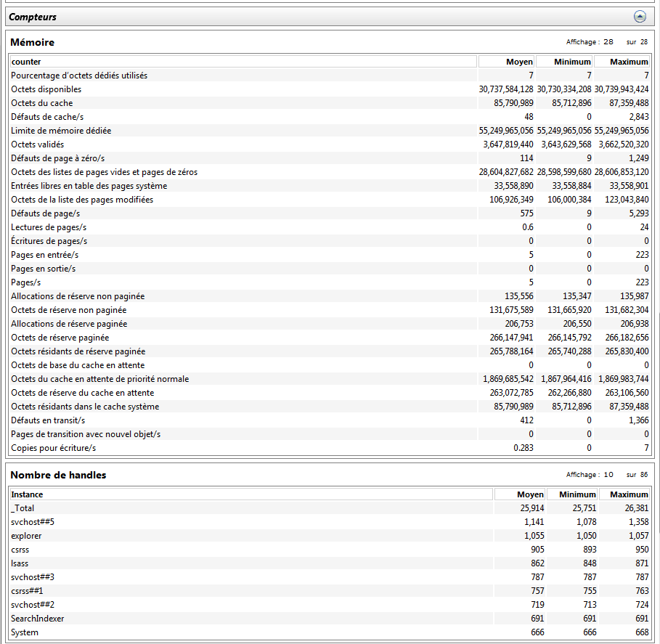Select the Pages en sortie/s row label

click(x=43, y=269)
